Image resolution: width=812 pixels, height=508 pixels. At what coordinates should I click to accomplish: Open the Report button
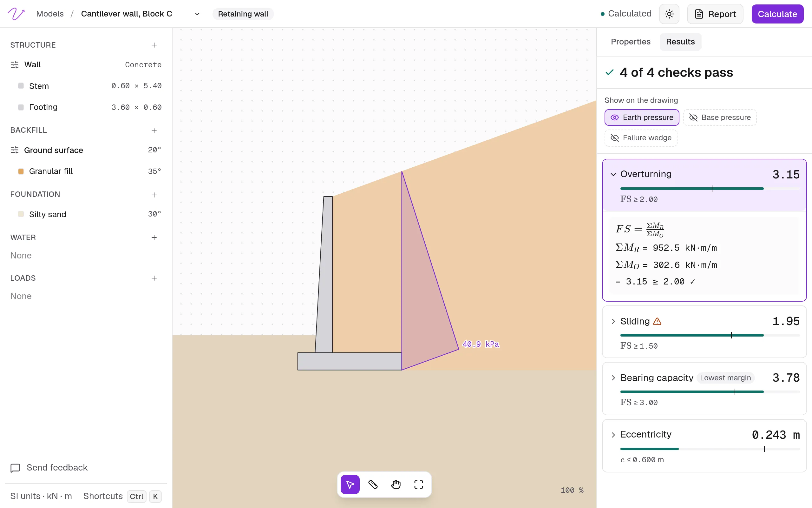tap(715, 14)
